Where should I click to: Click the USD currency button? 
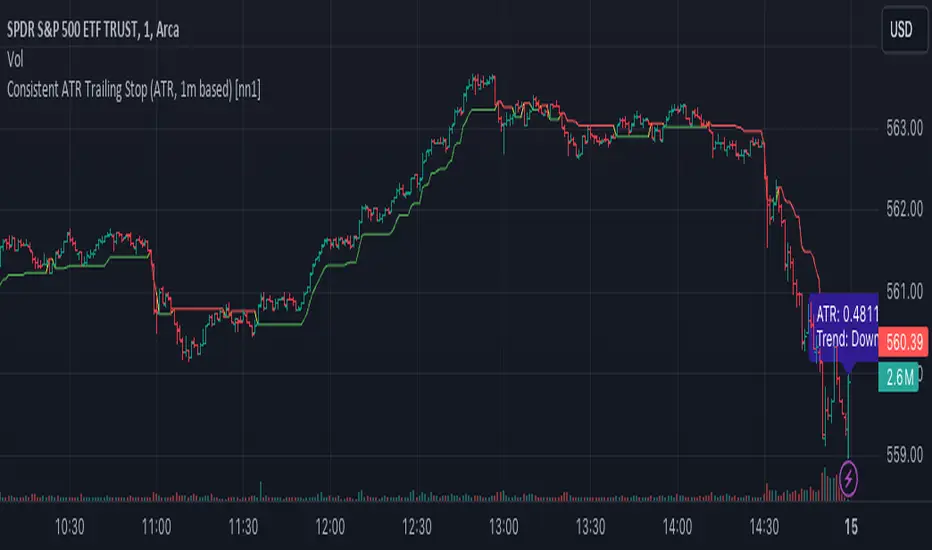pos(904,29)
